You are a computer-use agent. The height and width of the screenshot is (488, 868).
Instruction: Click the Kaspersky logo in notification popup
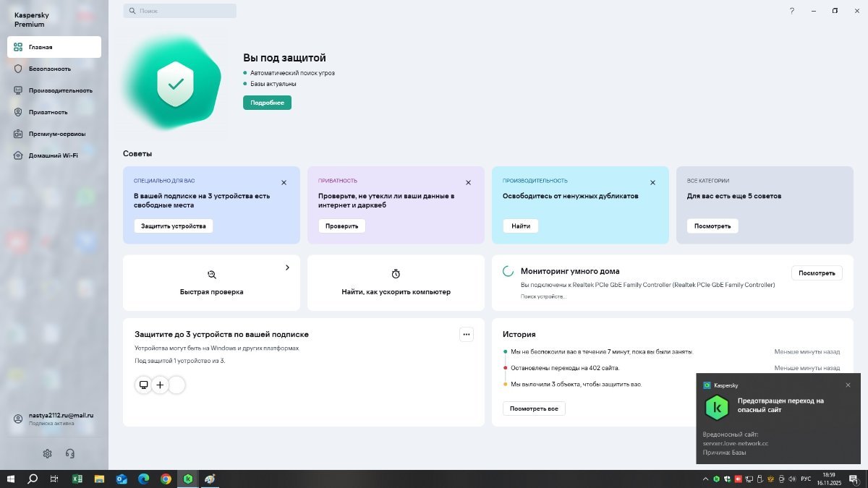click(x=717, y=408)
